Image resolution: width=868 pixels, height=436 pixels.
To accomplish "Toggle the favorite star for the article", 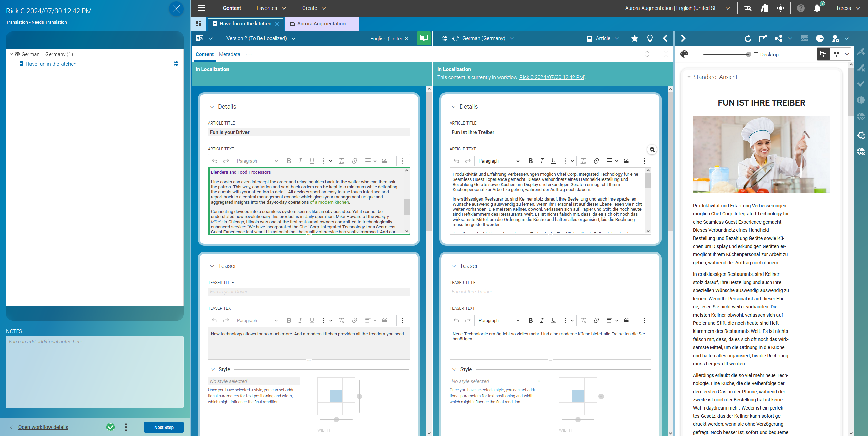I will coord(634,38).
